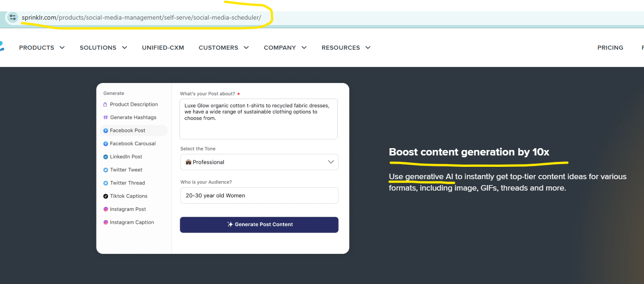Viewport: 644px width, 284px height.
Task: Go to UNIFIED-CXM page
Action: [x=163, y=47]
